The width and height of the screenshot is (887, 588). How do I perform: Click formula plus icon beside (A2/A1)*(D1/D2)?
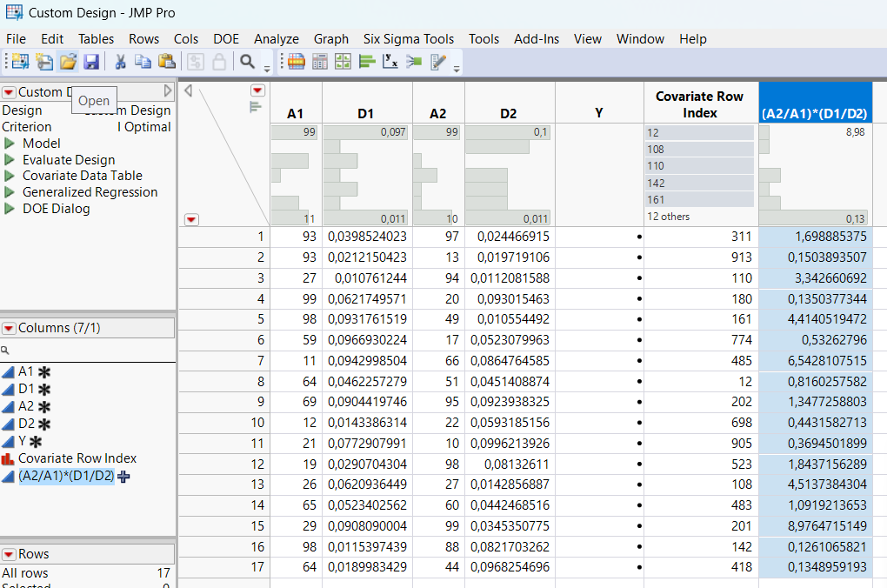pos(123,476)
